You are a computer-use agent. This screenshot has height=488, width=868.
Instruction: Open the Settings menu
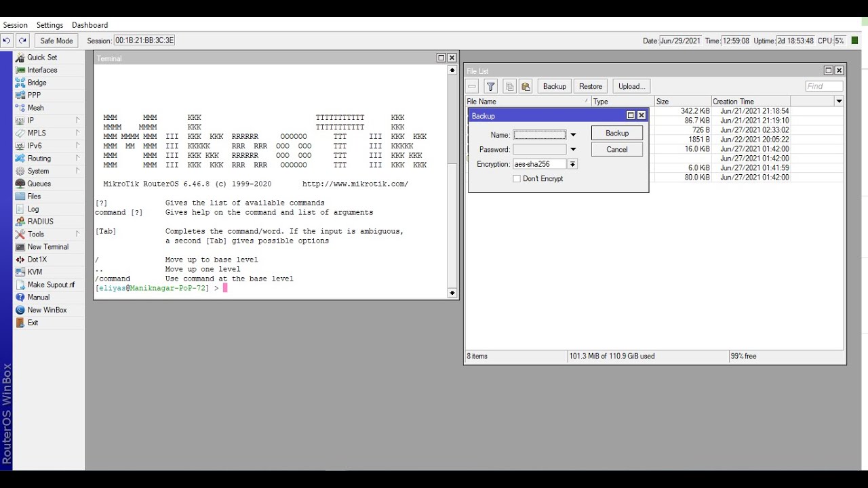click(50, 25)
